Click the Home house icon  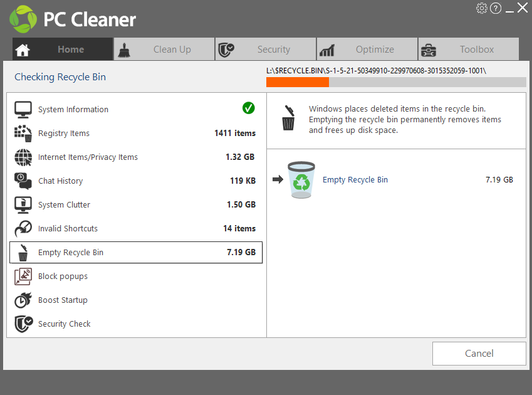[x=23, y=50]
